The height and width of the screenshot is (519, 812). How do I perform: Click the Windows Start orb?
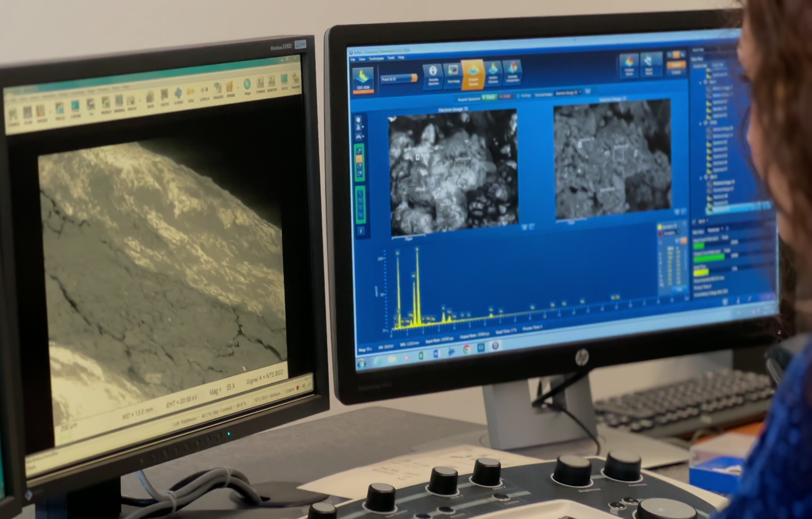362,364
